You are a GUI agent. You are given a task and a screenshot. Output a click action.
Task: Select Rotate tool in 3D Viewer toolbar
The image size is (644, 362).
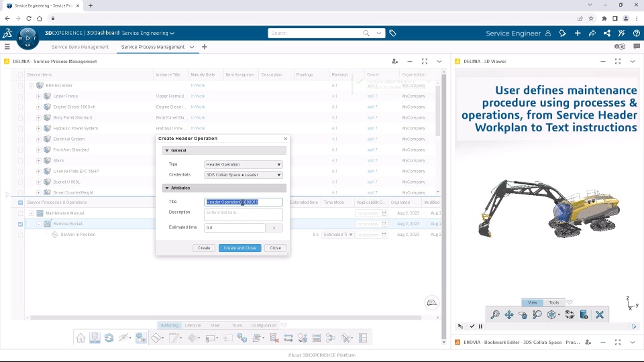tap(523, 315)
